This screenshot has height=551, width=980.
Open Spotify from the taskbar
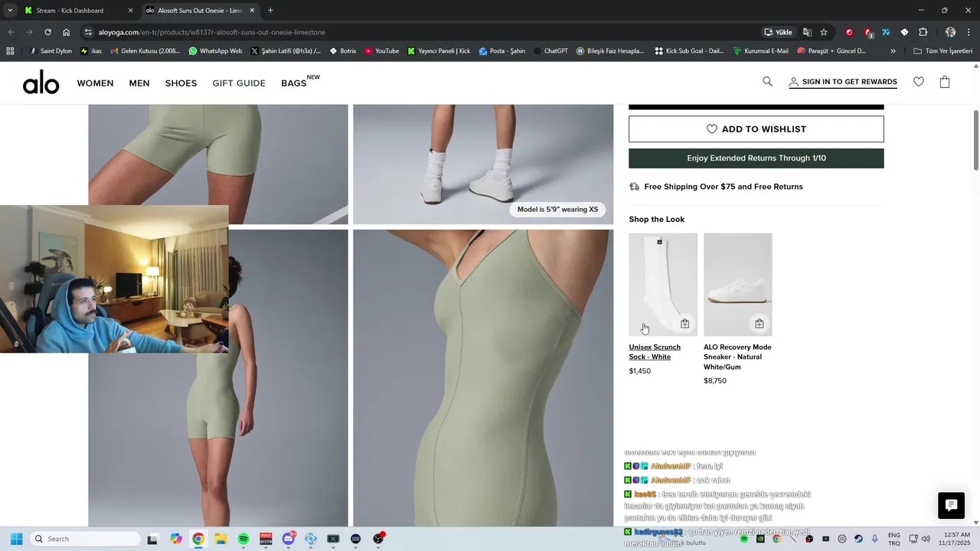click(x=243, y=539)
